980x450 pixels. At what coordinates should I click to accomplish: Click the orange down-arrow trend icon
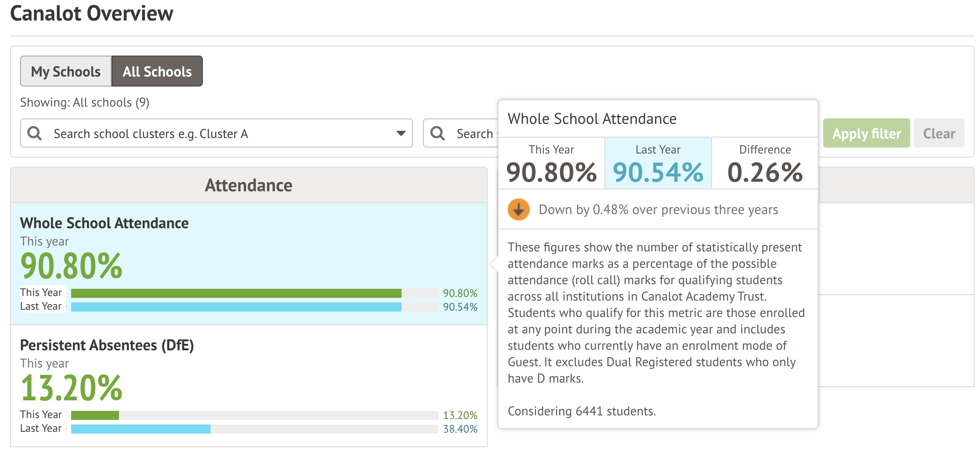click(518, 210)
